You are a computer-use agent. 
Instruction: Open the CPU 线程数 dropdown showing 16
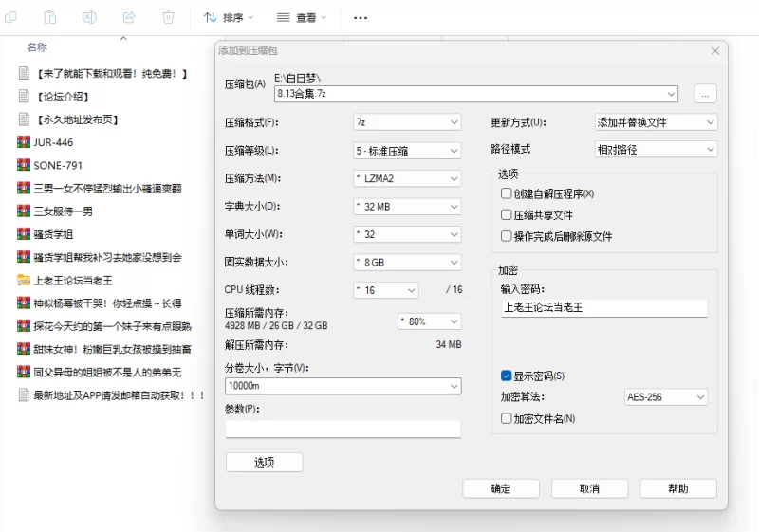click(386, 290)
